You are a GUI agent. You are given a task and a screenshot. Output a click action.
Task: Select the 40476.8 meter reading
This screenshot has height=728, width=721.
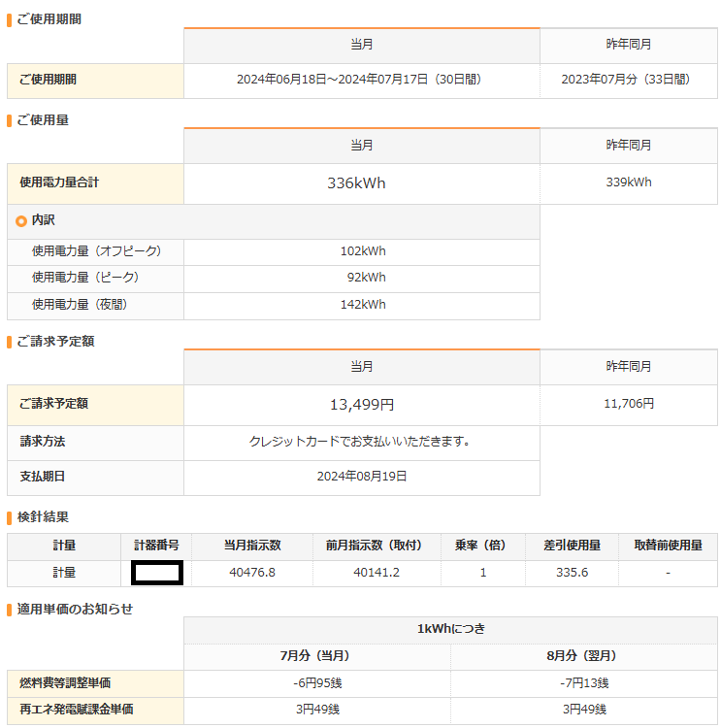[x=252, y=573]
